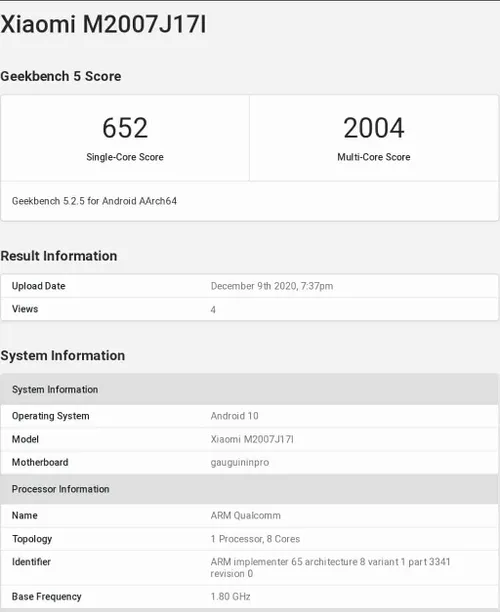Click Geekbench 5.2.5 for Android AArch64 text
The height and width of the screenshot is (612, 500).
[94, 201]
